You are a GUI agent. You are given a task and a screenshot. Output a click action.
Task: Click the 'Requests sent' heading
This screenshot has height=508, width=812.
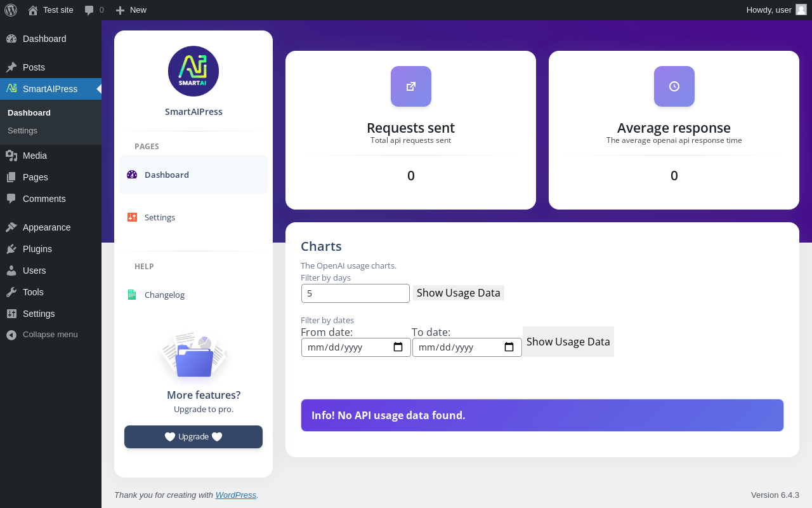411,128
